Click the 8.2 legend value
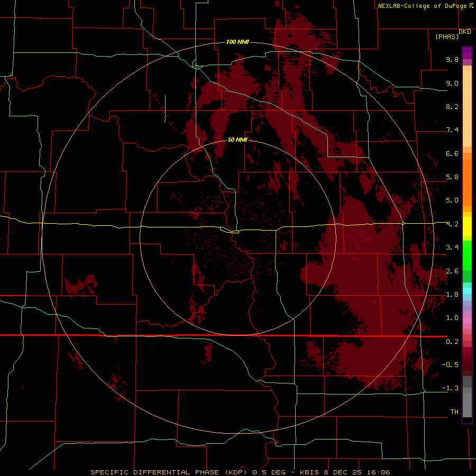This screenshot has height=476, width=476. [x=452, y=106]
